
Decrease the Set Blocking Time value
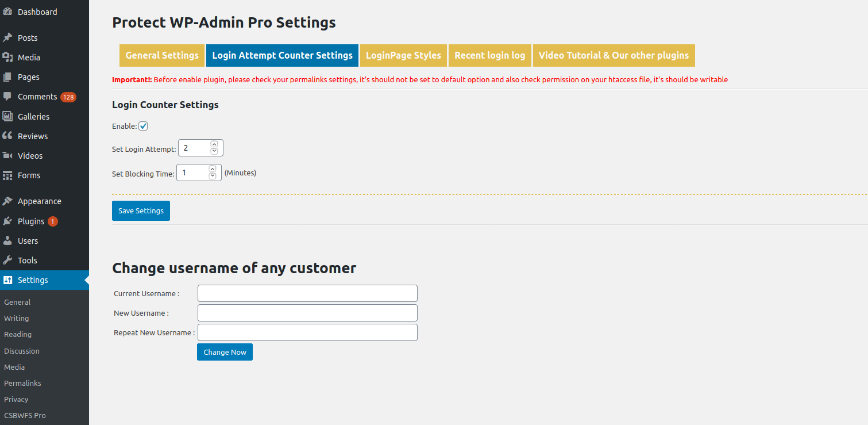(213, 176)
